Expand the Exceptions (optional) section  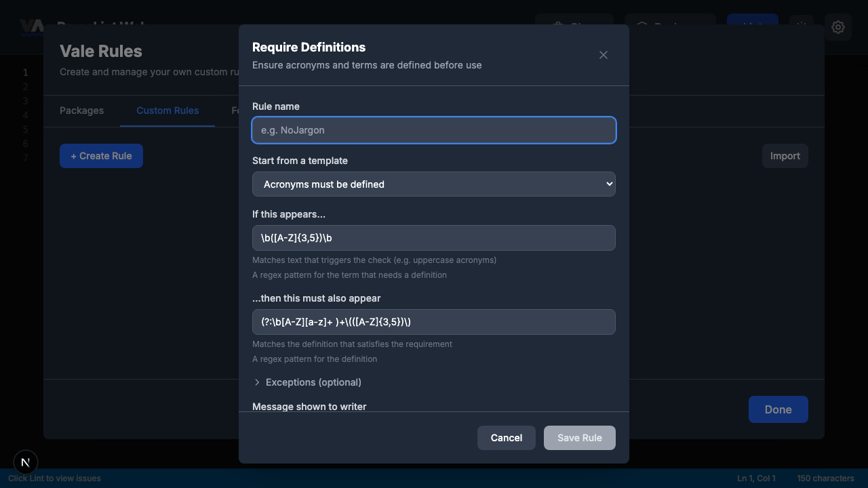308,382
